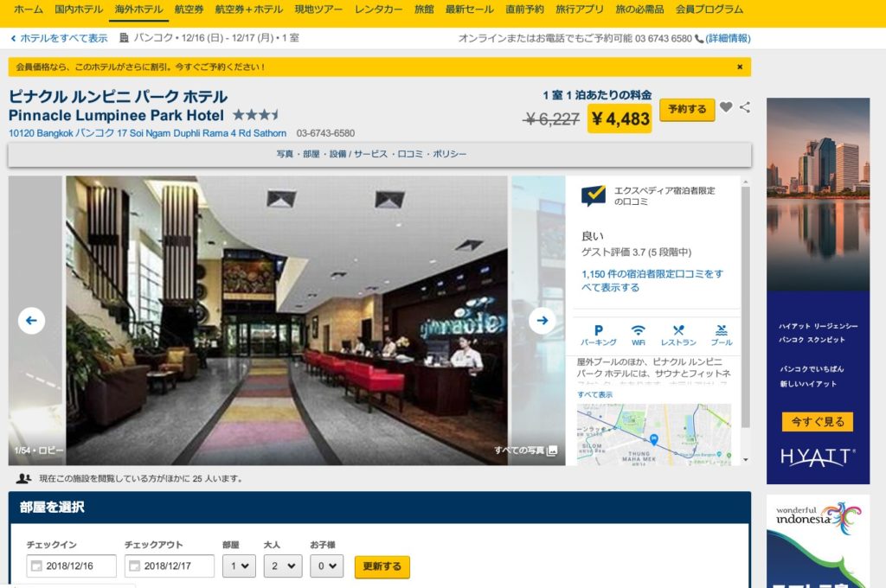Click the Wonderful Indonesia ad
This screenshot has height=588, width=886.
[x=818, y=541]
